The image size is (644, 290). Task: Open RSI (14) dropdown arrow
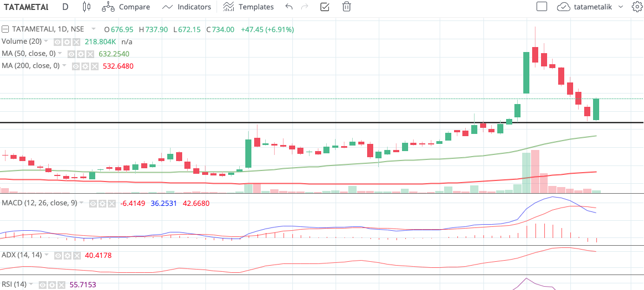tap(31, 284)
